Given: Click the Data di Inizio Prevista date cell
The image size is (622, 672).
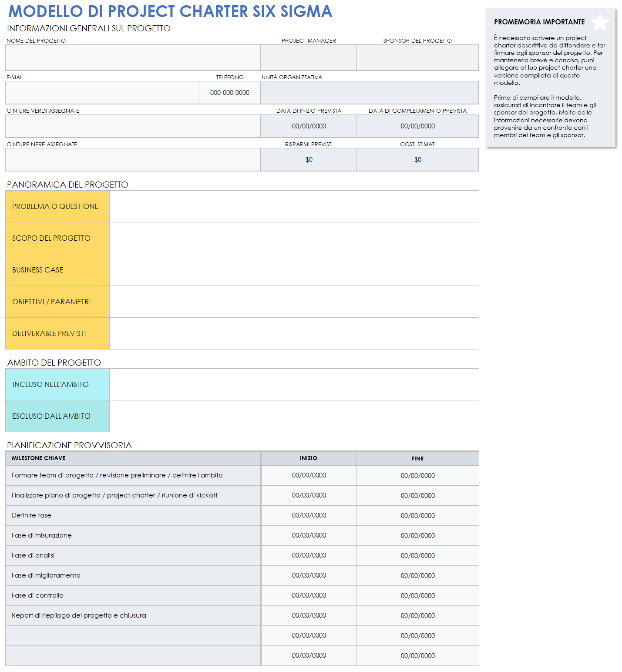Looking at the screenshot, I should click(309, 126).
